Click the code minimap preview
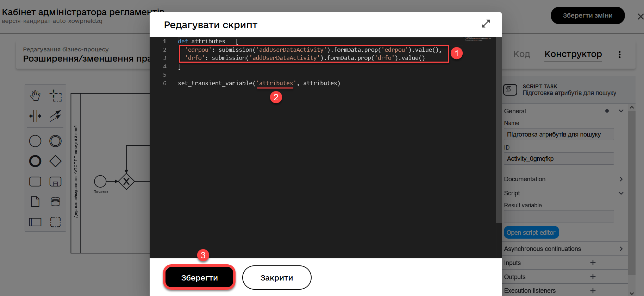The image size is (644, 296). point(480,39)
